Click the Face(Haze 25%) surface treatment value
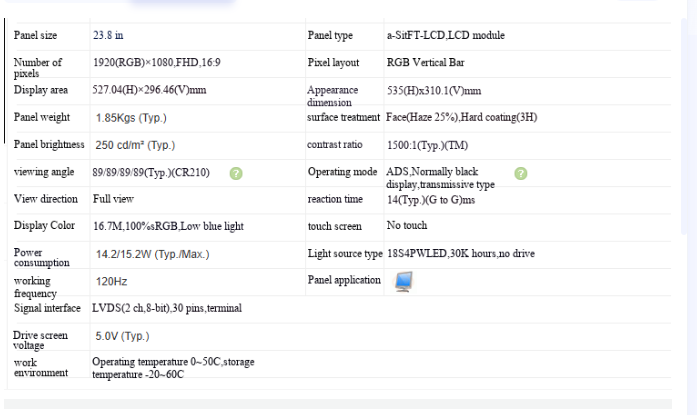The height and width of the screenshot is (415, 697). pos(461,117)
